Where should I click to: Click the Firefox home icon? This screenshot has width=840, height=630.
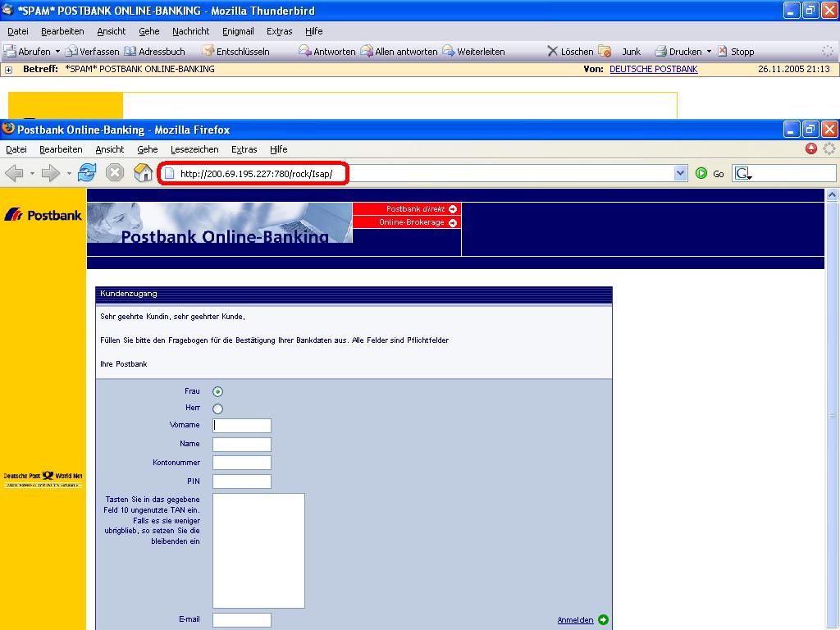click(x=143, y=173)
